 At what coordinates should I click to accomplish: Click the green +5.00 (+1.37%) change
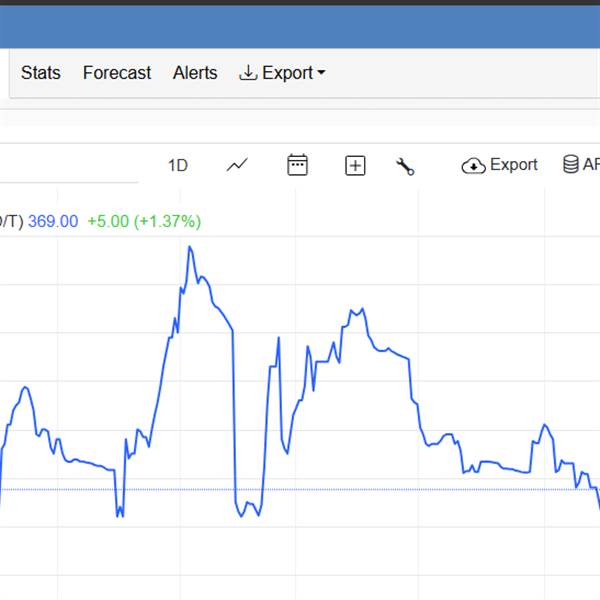144,221
